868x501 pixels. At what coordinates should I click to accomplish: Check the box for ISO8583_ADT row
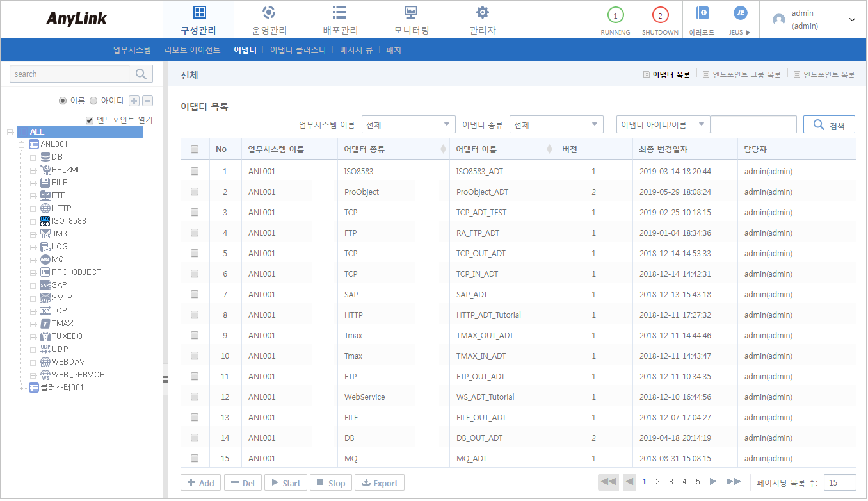[195, 172]
